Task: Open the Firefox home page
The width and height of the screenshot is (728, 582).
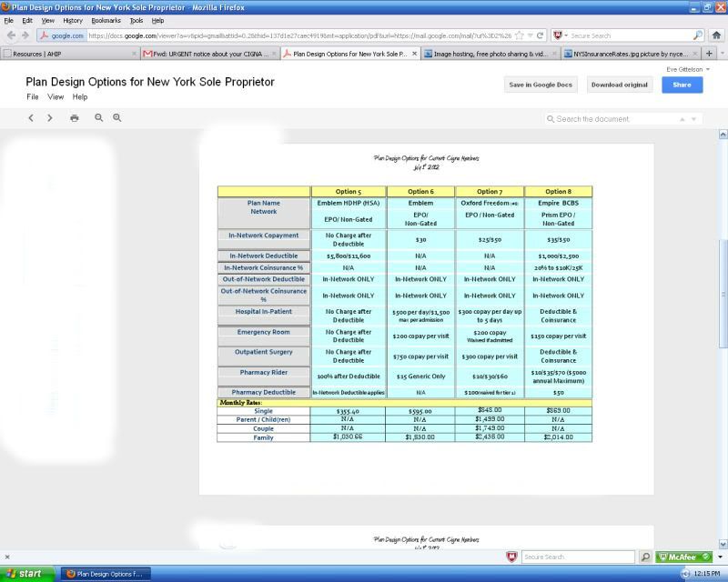Action: (716, 35)
